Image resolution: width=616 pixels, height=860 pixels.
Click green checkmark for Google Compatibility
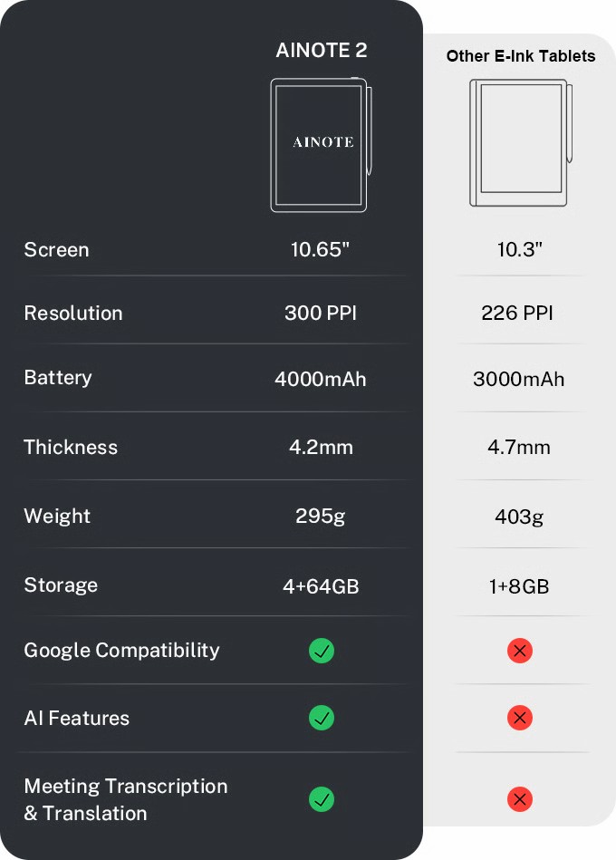point(322,650)
